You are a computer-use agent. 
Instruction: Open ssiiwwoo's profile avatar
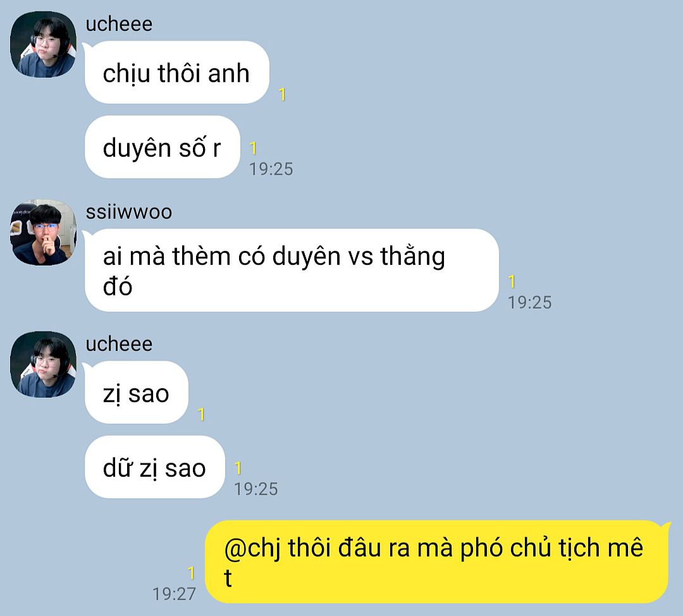pos(43,232)
